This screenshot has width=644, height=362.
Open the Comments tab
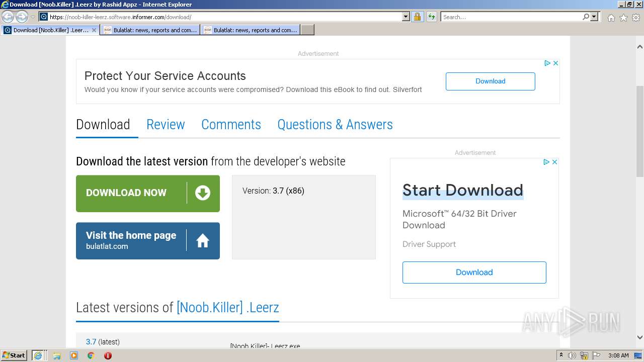click(231, 125)
